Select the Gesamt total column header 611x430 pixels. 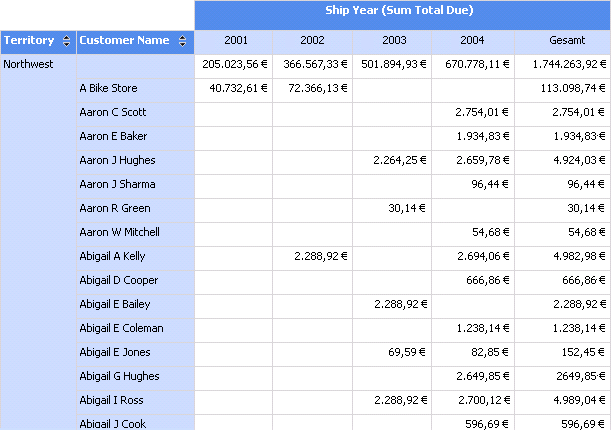tap(561, 41)
